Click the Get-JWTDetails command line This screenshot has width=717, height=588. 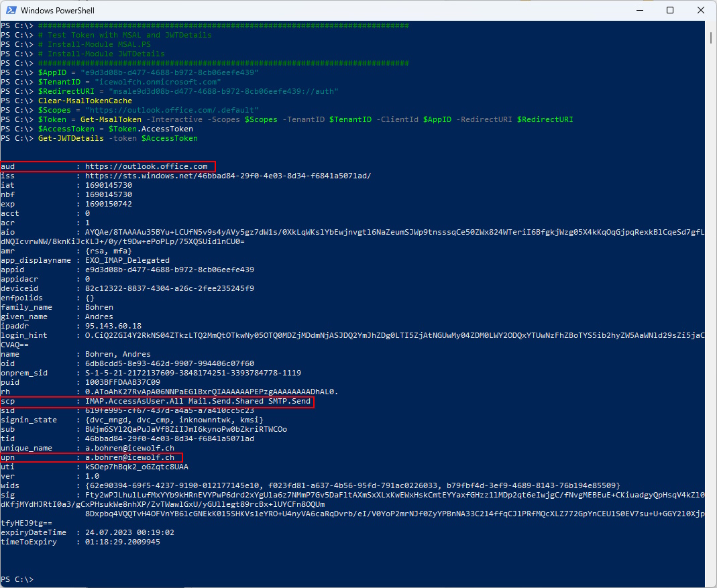[x=118, y=138]
